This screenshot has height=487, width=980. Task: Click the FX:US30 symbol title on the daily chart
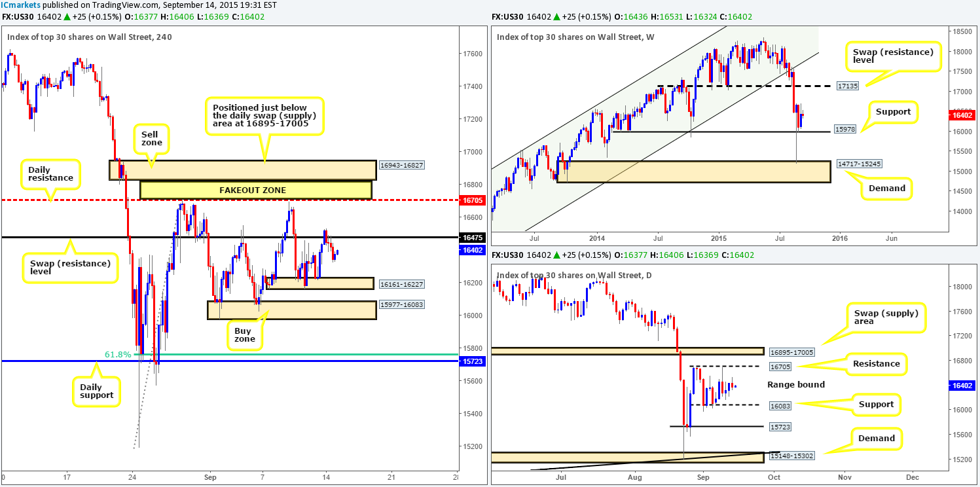click(x=507, y=255)
